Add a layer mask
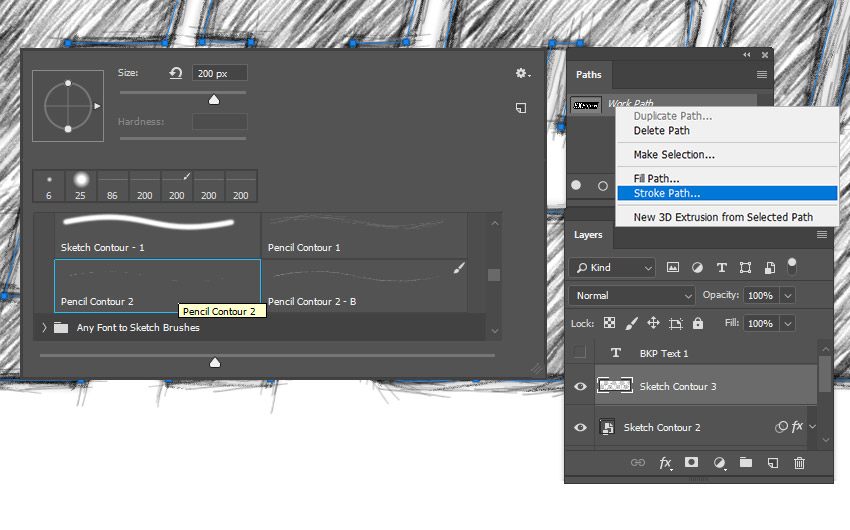The image size is (850, 530). [x=691, y=462]
